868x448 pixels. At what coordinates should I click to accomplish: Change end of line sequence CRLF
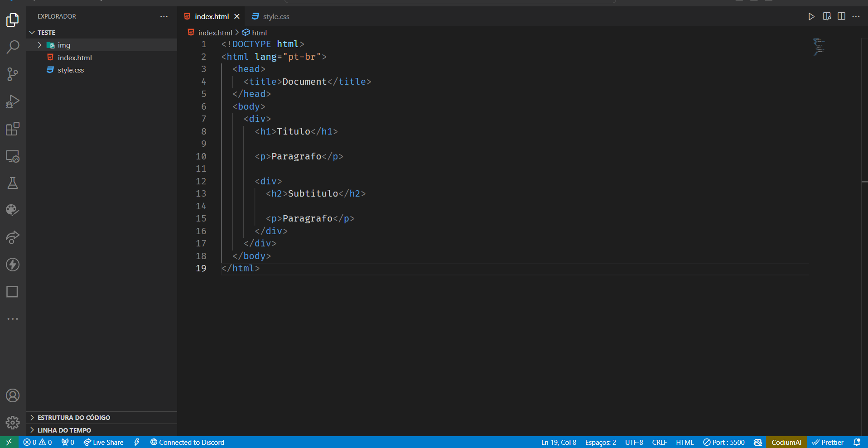(x=659, y=442)
